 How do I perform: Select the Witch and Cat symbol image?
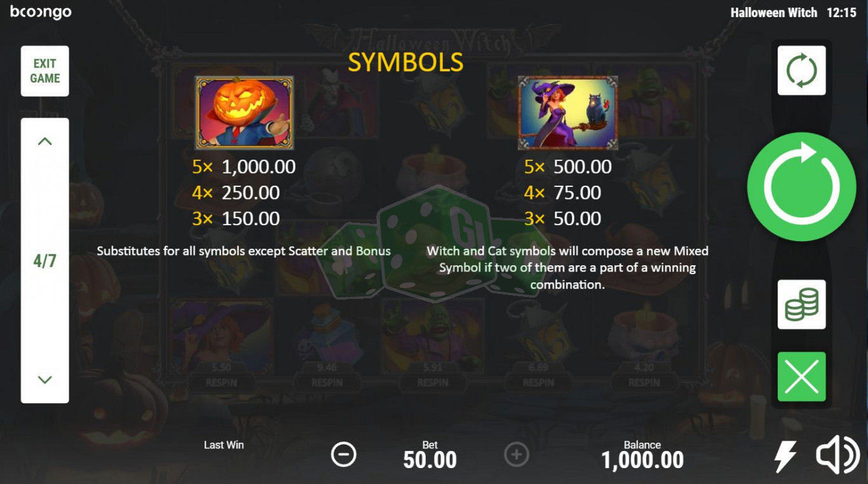click(568, 113)
